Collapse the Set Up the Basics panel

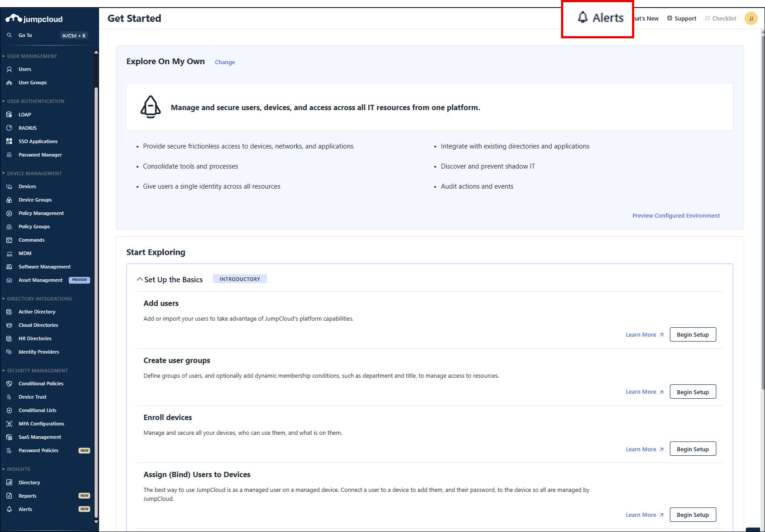(x=140, y=280)
